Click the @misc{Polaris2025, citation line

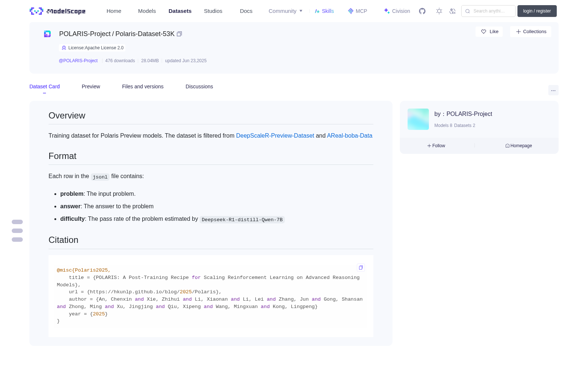pyautogui.click(x=84, y=270)
